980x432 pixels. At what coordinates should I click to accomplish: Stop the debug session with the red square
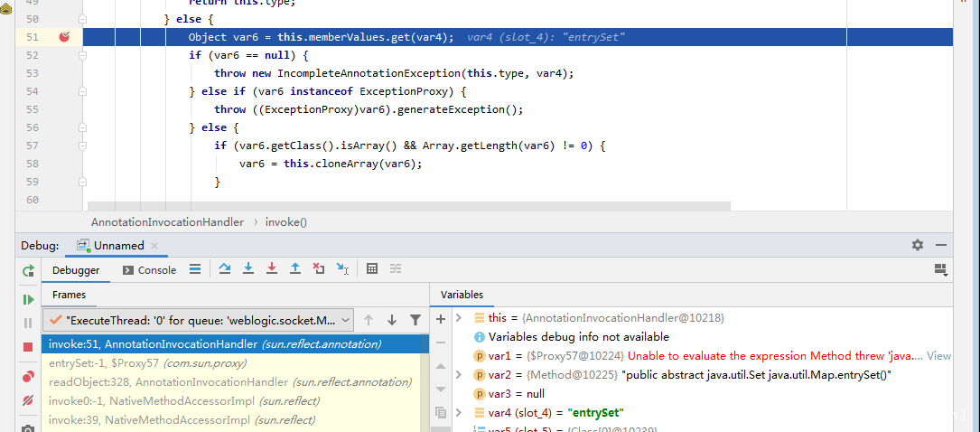coord(28,347)
